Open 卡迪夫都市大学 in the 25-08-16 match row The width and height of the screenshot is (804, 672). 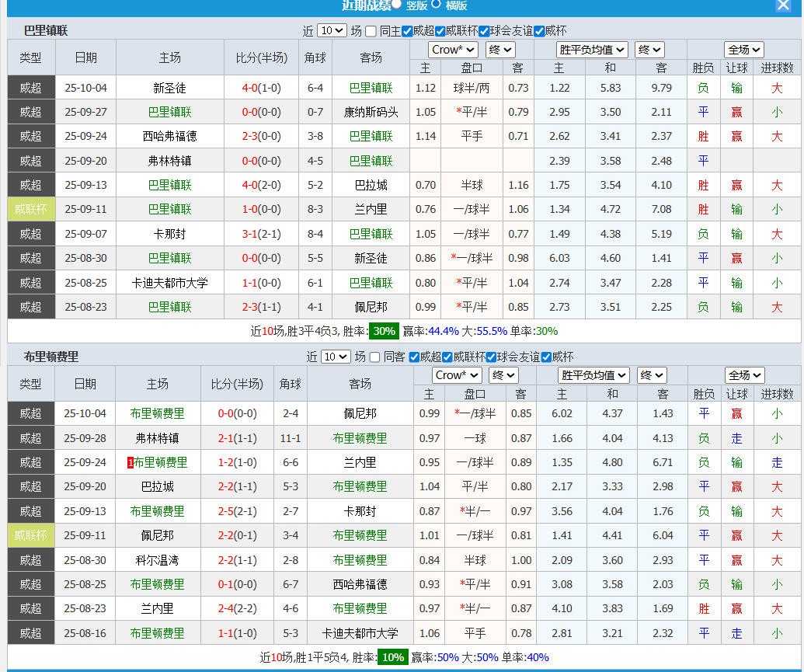click(360, 633)
